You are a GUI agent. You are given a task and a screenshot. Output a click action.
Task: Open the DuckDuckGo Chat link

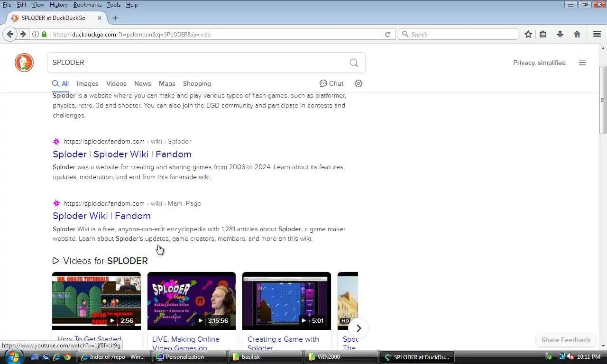(x=331, y=83)
